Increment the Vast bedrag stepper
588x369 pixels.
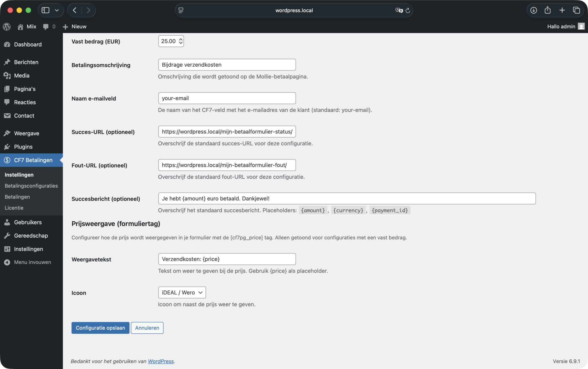(x=181, y=39)
